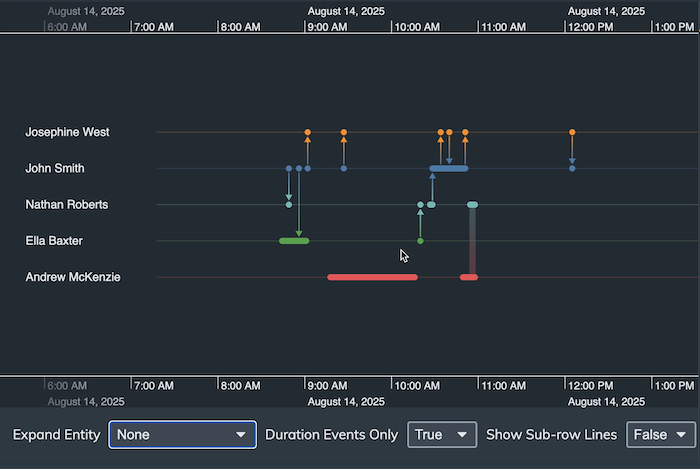Click John Smith's blue duration bar
The width and height of the screenshot is (700, 469).
pos(449,169)
